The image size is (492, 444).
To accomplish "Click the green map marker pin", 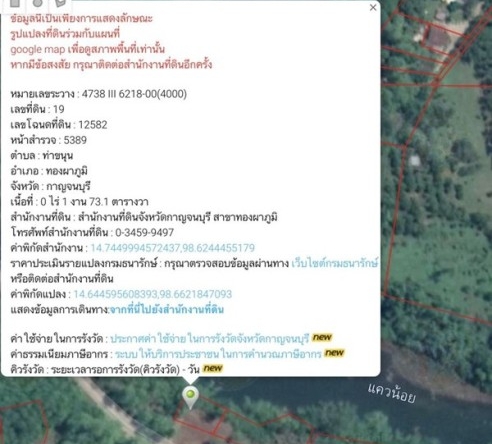I will click(190, 397).
